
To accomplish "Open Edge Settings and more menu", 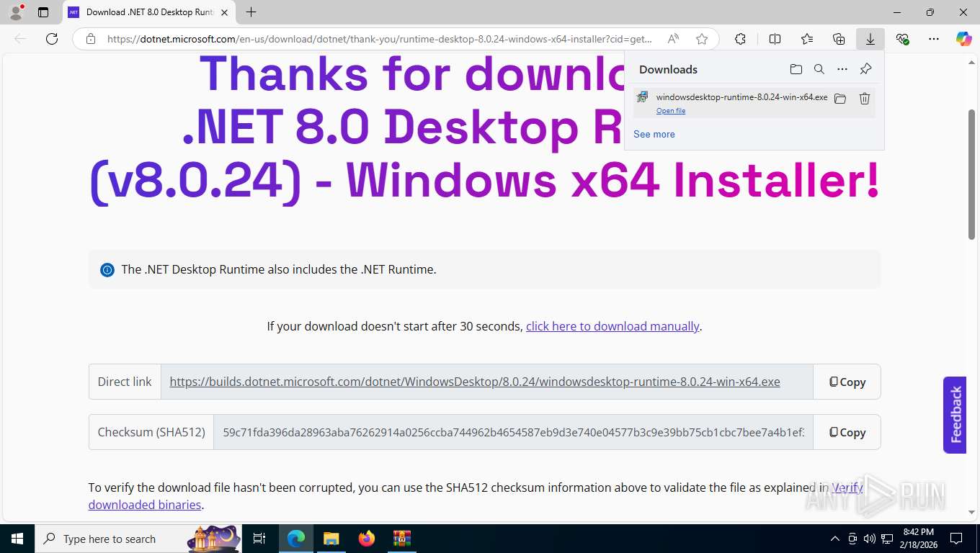I will tap(934, 39).
